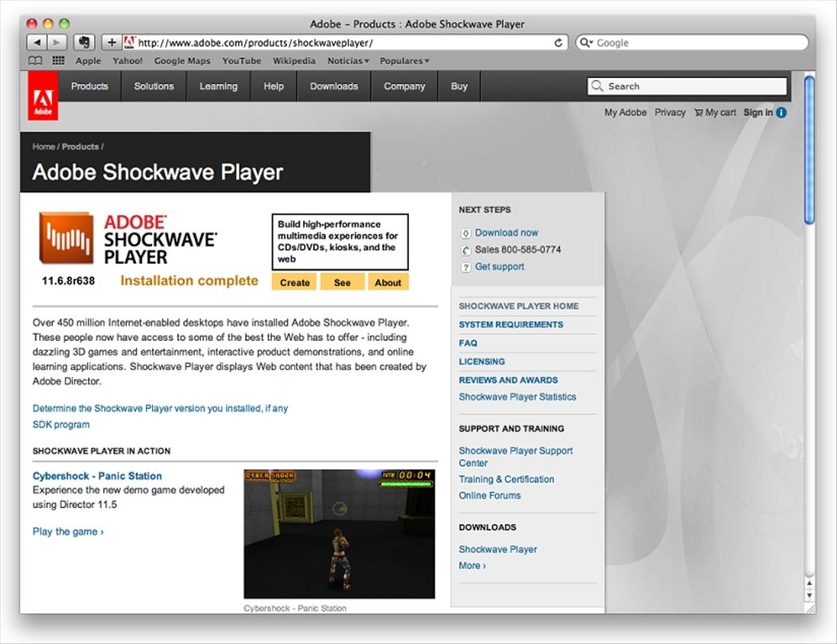Open the YouTube bookmark
The image size is (837, 644).
(x=242, y=61)
